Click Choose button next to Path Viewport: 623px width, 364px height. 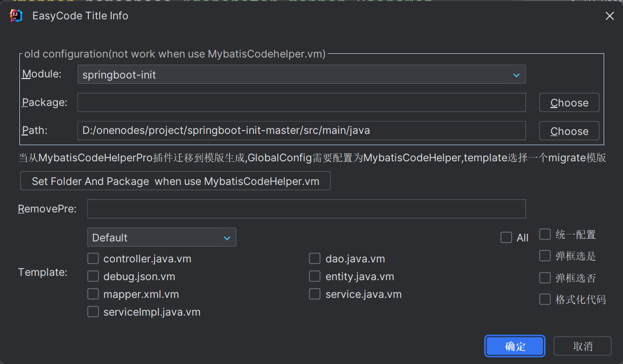click(x=569, y=131)
